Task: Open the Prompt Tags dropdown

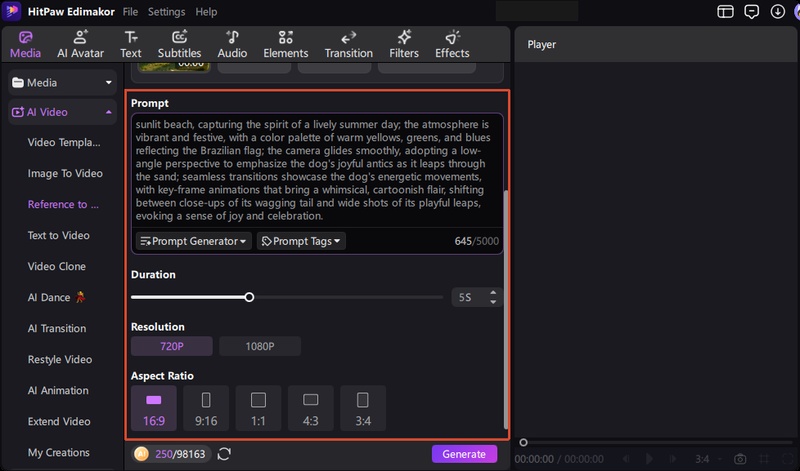Action: tap(301, 241)
